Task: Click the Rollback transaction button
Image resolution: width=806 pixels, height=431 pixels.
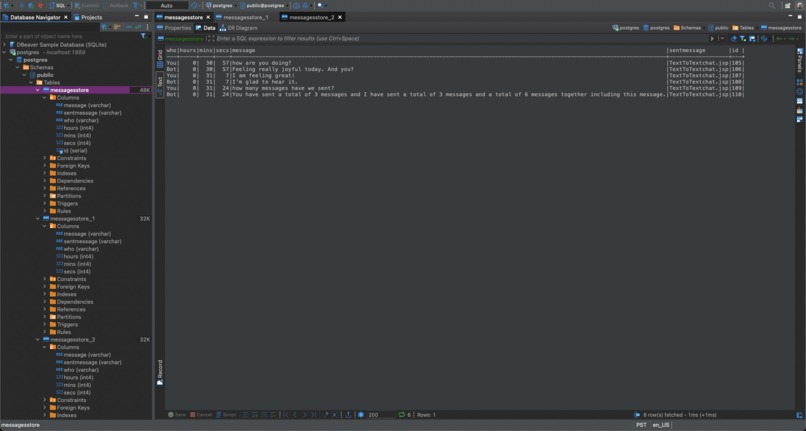Action: 117,6
